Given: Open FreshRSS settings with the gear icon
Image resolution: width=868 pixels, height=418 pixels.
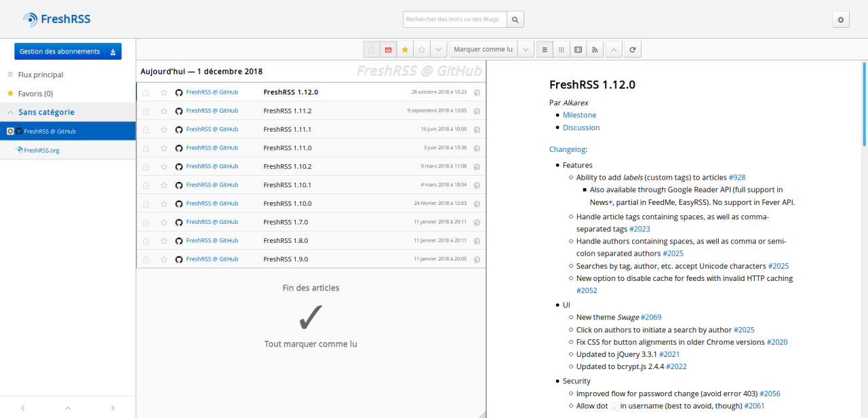Looking at the screenshot, I should pyautogui.click(x=840, y=19).
